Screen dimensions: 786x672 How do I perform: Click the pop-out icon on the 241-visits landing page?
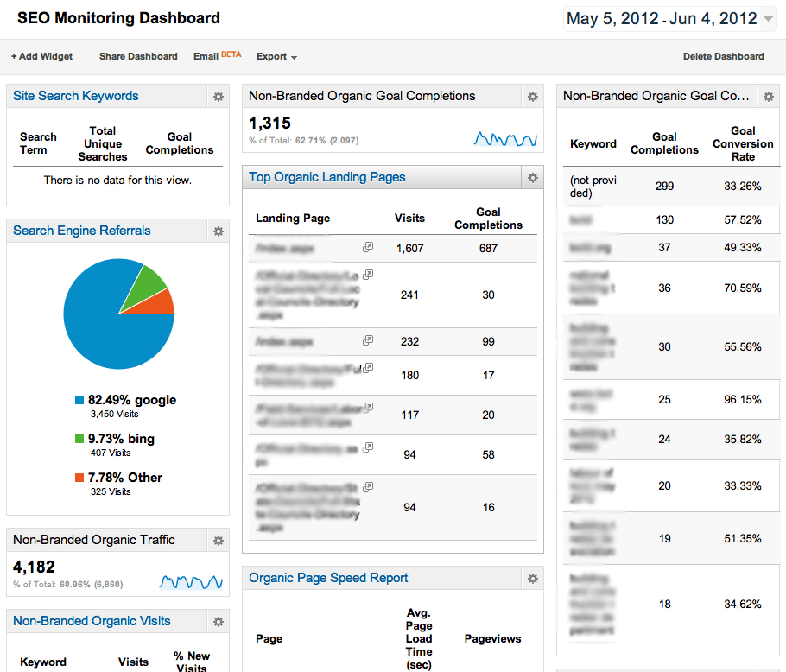tap(367, 274)
